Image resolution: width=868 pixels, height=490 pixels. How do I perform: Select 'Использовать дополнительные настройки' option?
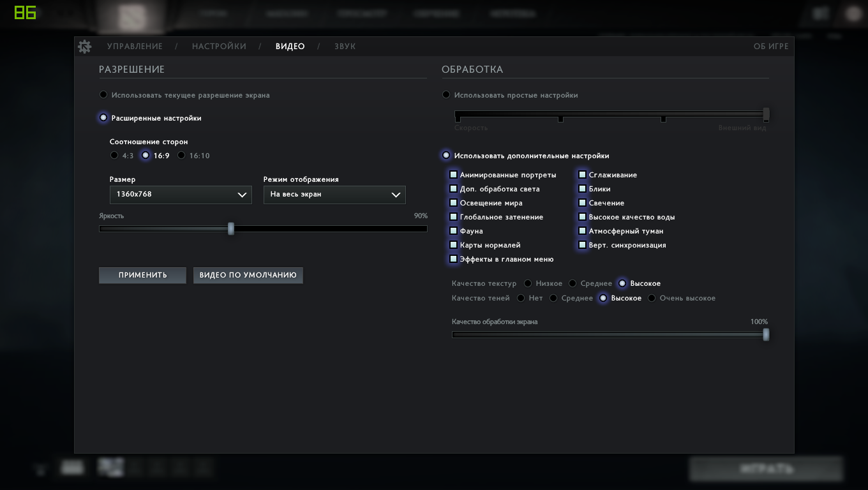coord(446,156)
